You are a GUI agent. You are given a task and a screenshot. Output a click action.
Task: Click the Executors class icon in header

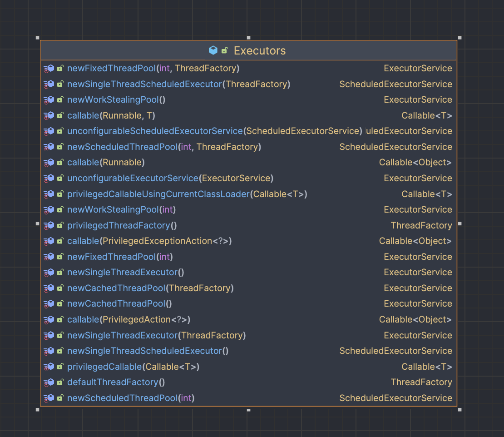[x=213, y=50]
